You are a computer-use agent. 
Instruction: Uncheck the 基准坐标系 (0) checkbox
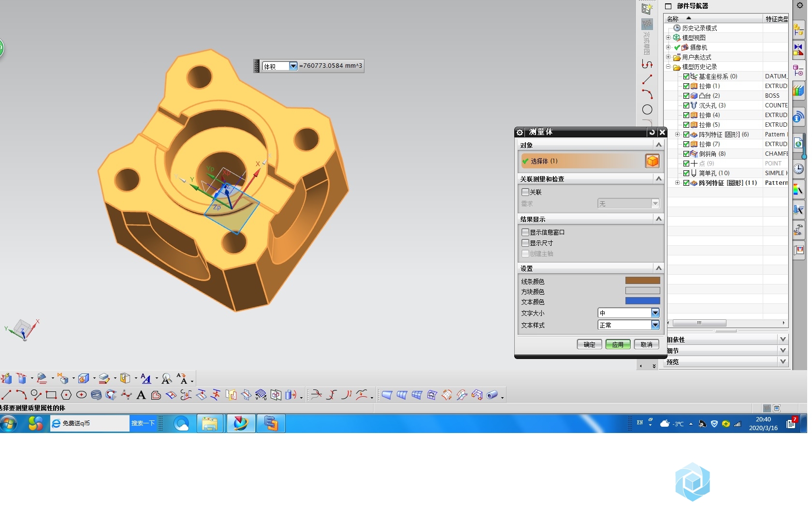[x=686, y=76]
